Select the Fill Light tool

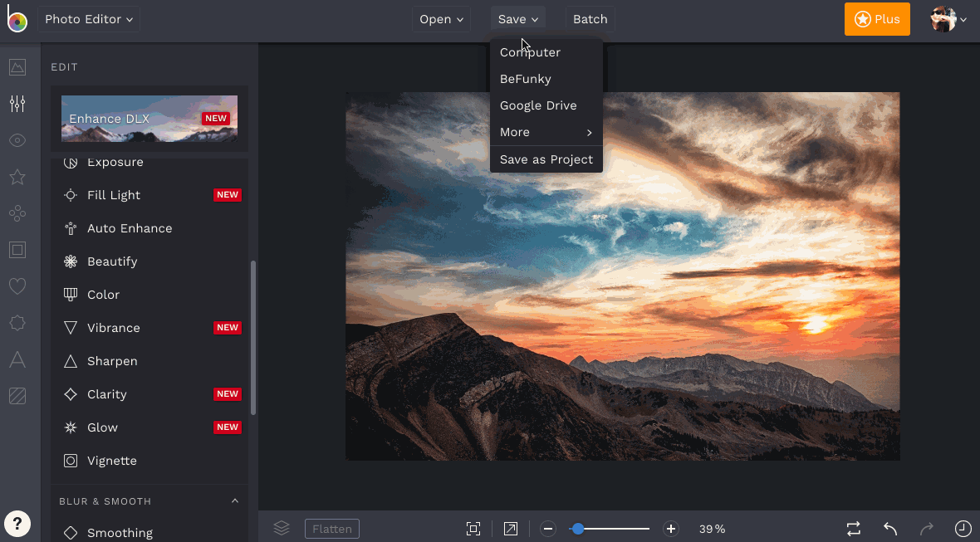(x=149, y=195)
